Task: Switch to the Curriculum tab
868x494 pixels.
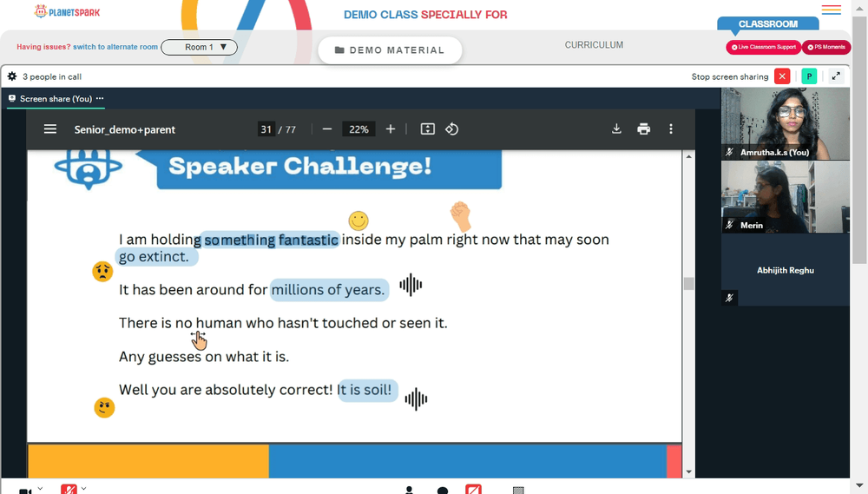Action: click(x=594, y=45)
